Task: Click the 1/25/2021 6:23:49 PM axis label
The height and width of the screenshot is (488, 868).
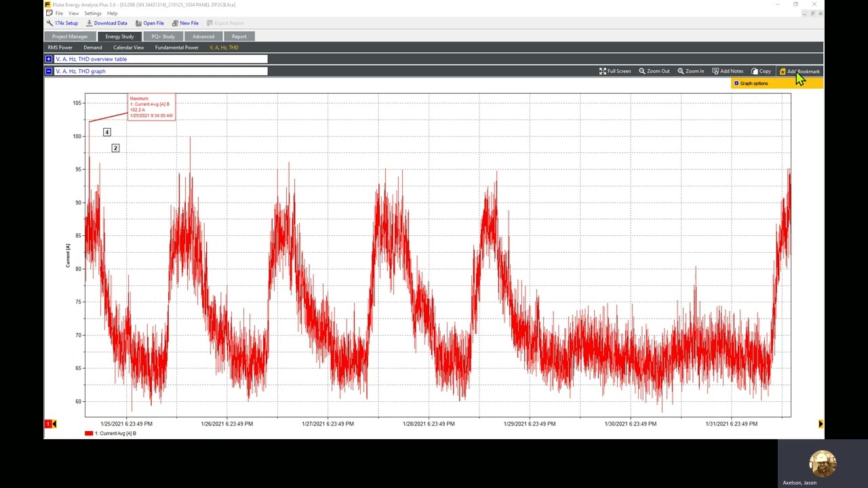Action: point(126,424)
